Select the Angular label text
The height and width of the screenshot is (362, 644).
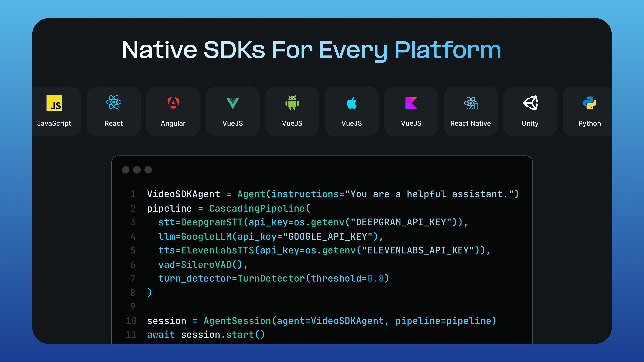tap(173, 123)
